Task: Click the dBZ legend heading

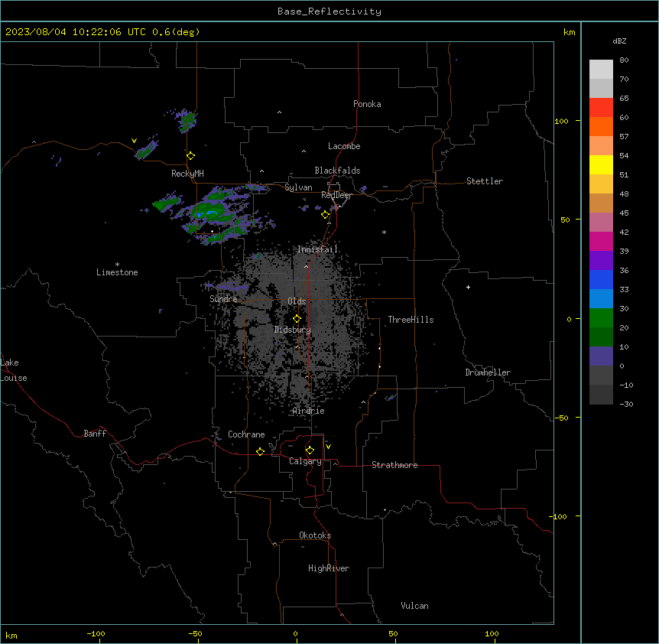Action: 619,41
